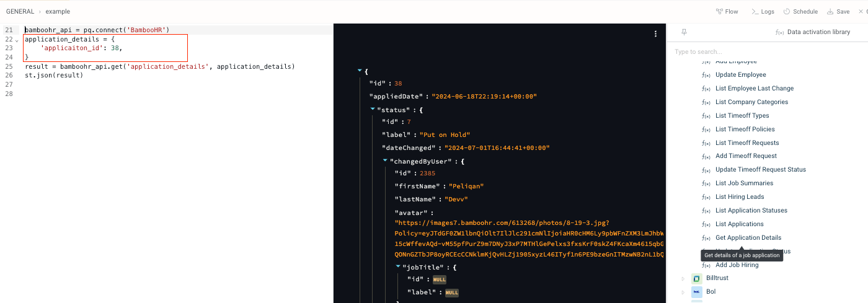
Task: Save the current script
Action: (838, 11)
